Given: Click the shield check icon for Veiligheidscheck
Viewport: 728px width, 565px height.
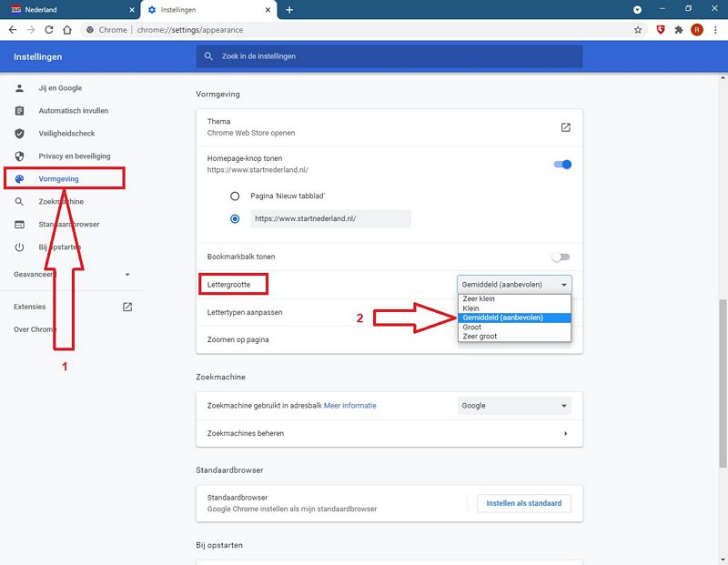Looking at the screenshot, I should (19, 133).
